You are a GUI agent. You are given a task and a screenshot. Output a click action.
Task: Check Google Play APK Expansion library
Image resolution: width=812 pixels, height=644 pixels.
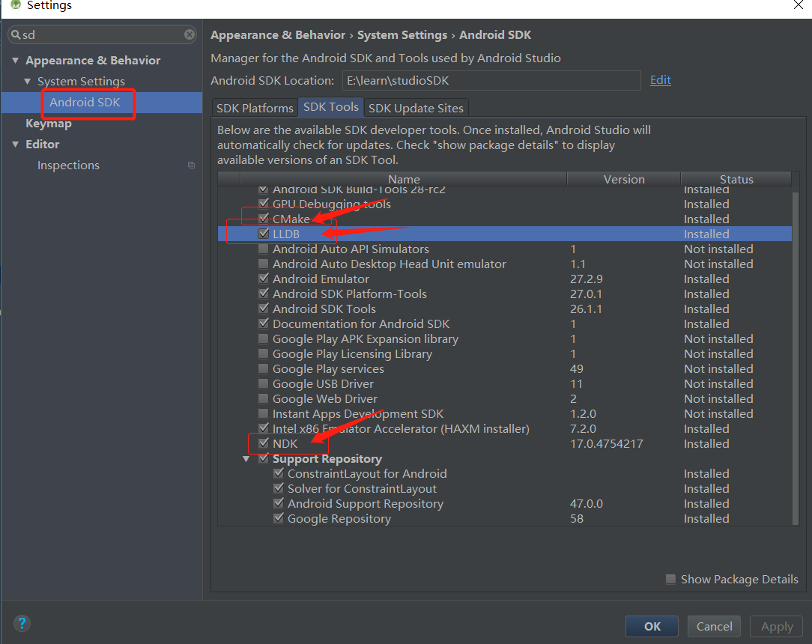[264, 338]
